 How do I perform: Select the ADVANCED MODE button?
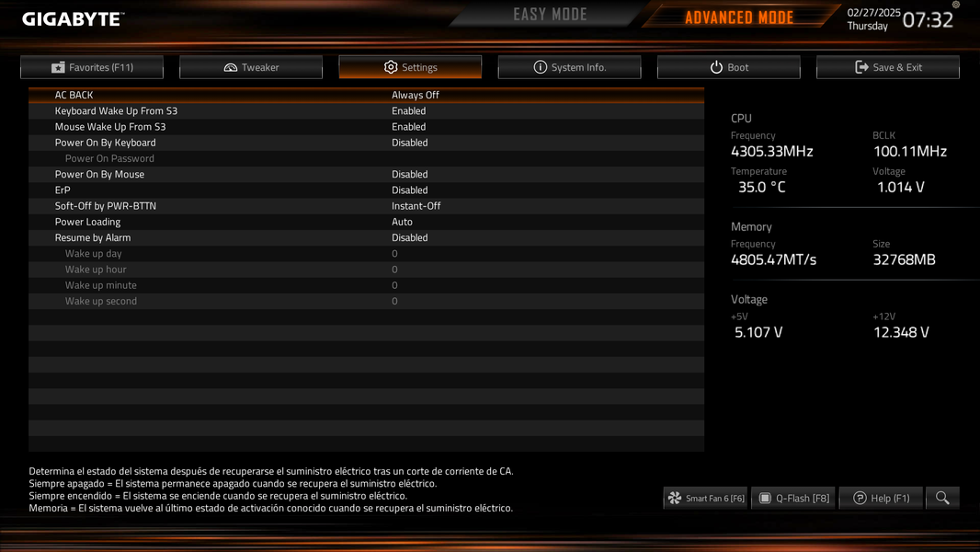[x=739, y=17]
